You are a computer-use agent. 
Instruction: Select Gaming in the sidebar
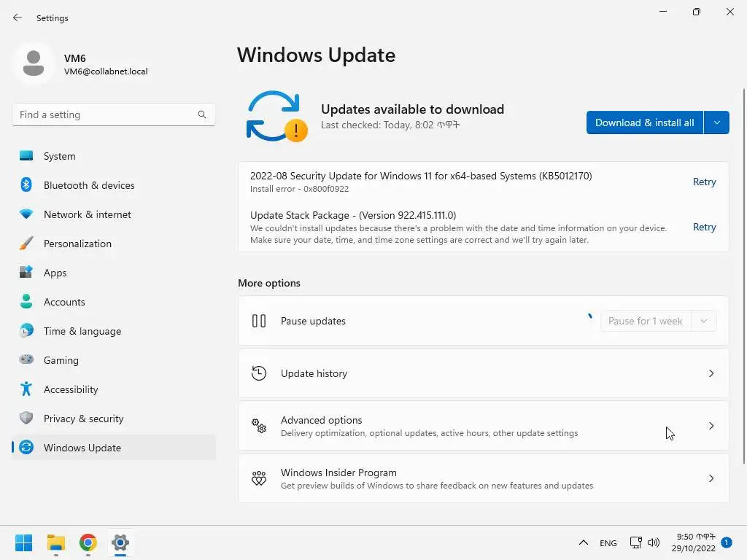(114, 360)
